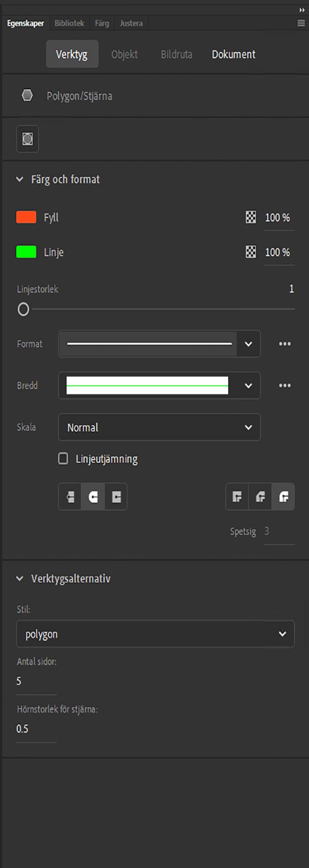
Task: Select the flat line cap option
Action: 69,497
